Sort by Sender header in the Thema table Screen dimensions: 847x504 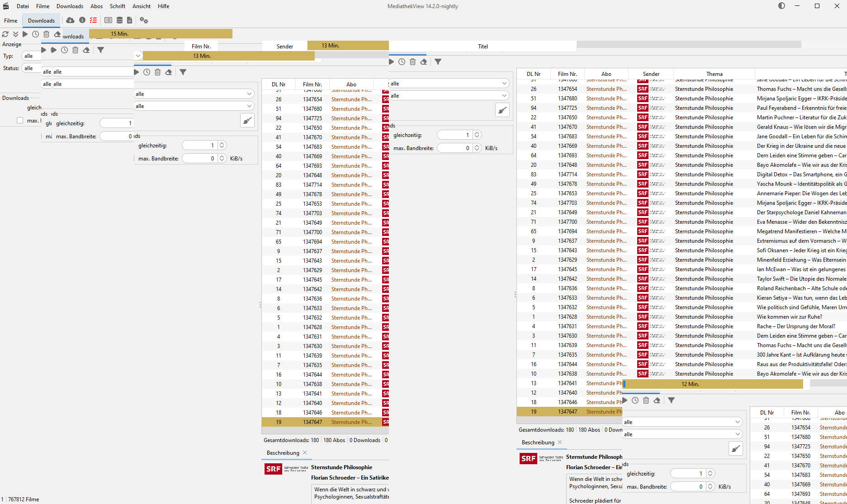click(651, 74)
